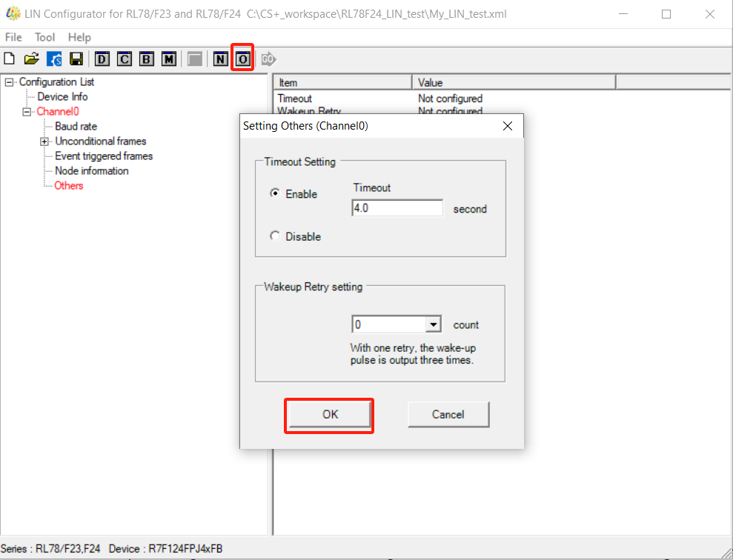Click the B toolbar icon
The image size is (733, 560).
point(147,59)
